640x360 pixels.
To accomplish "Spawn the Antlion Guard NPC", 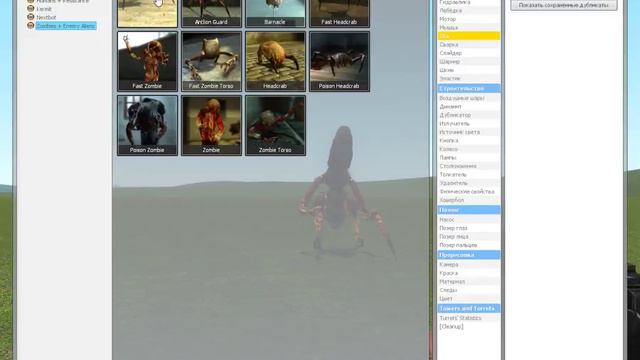I will tap(211, 13).
